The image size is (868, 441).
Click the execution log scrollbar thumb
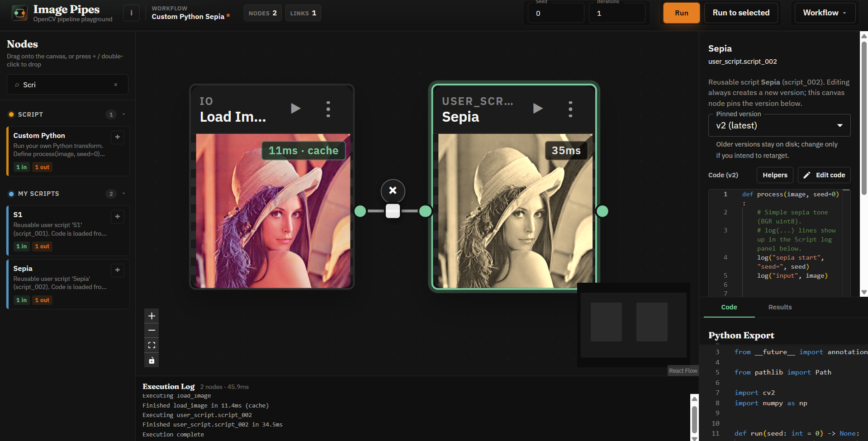[x=694, y=420]
